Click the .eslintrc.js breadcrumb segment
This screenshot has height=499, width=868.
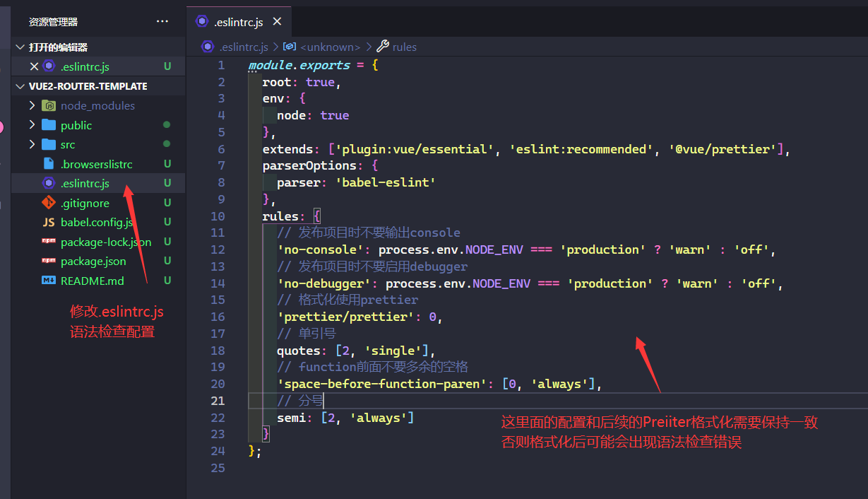tap(243, 47)
